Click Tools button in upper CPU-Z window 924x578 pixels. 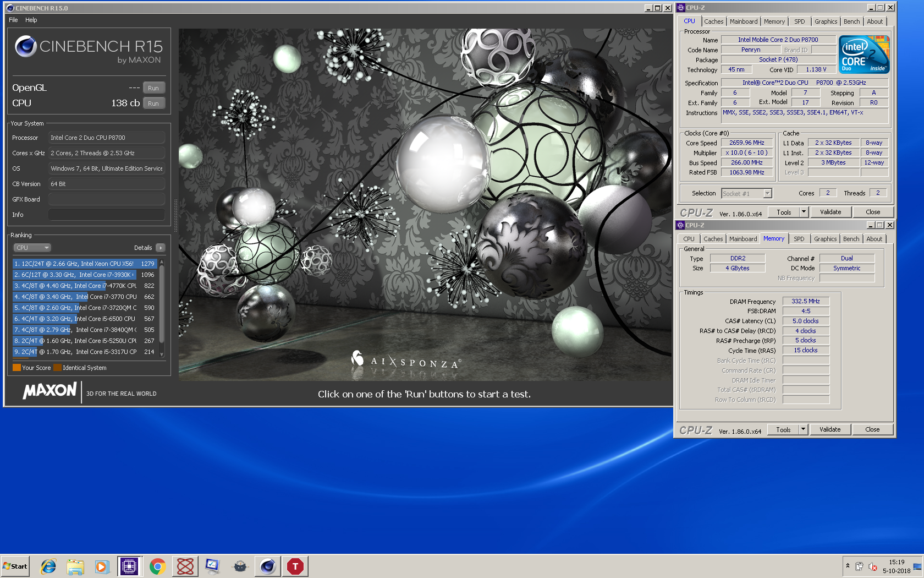[x=784, y=212]
